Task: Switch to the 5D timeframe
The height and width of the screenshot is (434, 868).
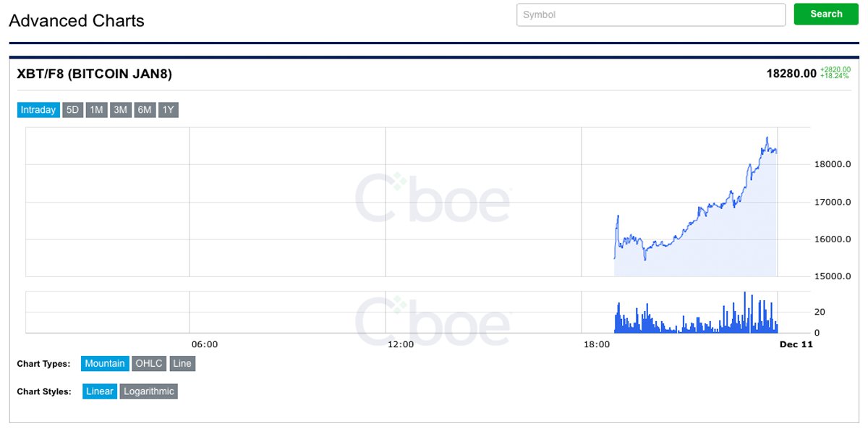Action: coord(72,109)
